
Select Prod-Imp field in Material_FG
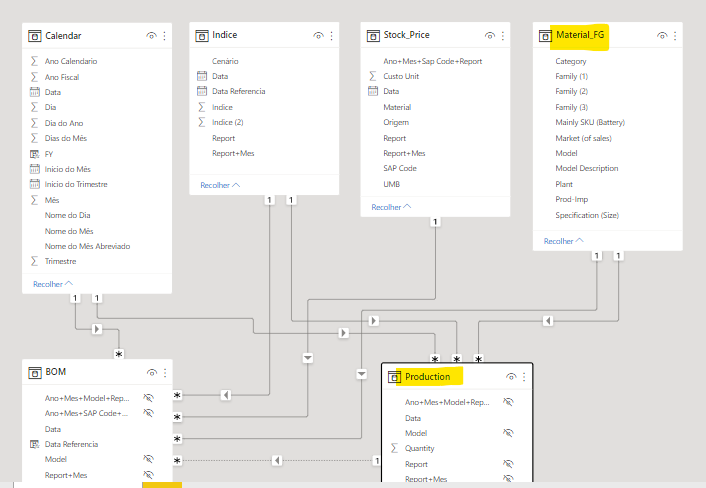click(x=572, y=199)
